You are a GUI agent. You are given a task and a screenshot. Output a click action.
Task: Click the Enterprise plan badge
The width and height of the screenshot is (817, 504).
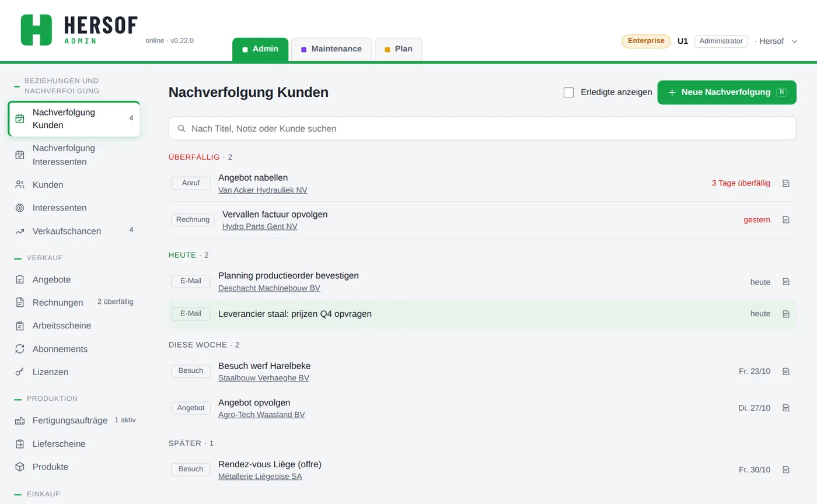tap(646, 41)
